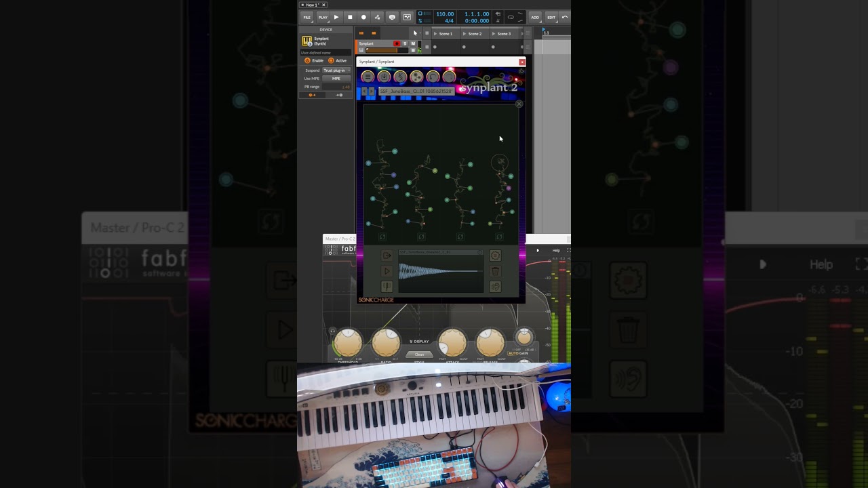
Task: Click the Synplant redo circular button
Action: click(449, 77)
